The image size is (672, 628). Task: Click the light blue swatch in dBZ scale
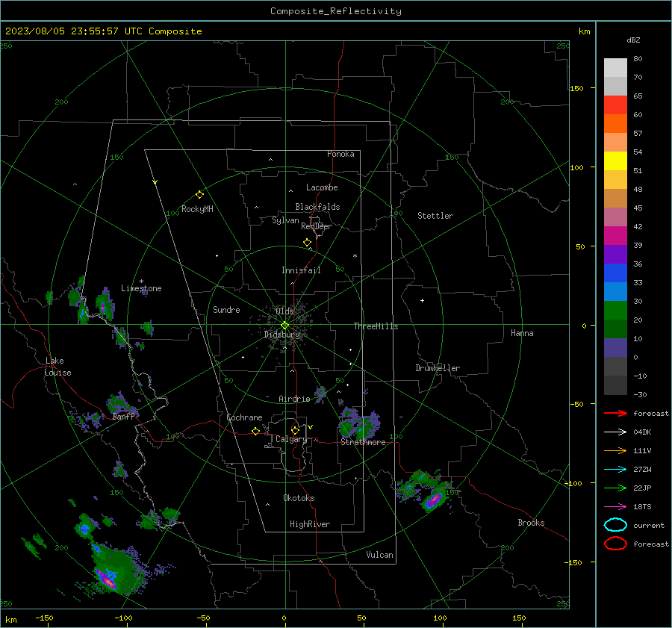click(615, 291)
